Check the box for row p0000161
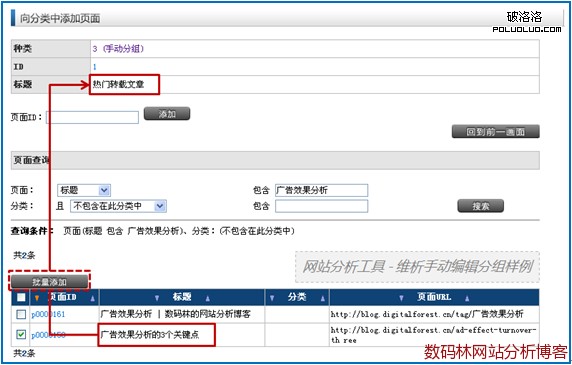The width and height of the screenshot is (572, 365). pos(21,314)
